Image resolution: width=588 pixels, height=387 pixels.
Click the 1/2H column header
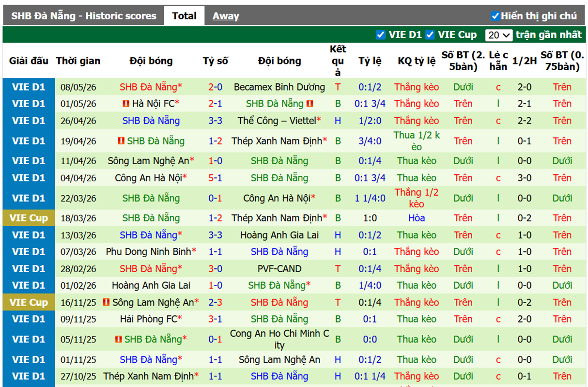point(525,61)
